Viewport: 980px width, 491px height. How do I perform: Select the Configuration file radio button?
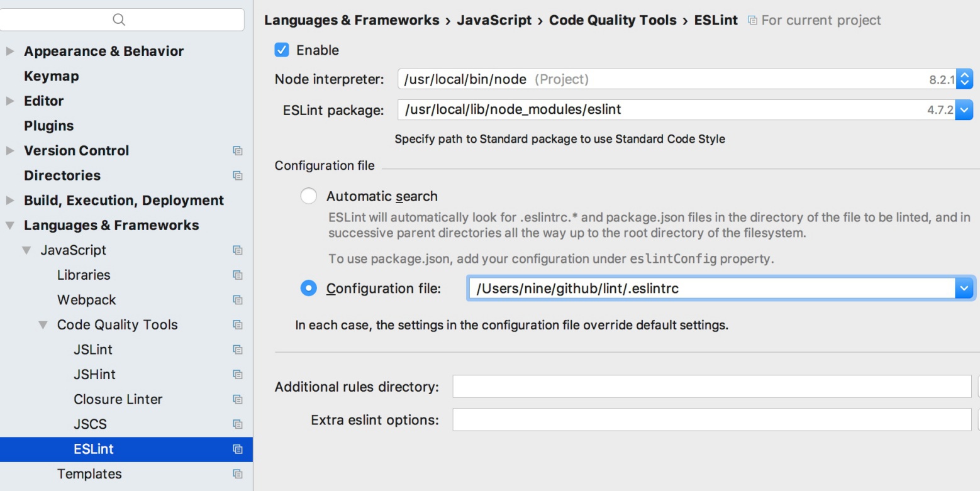tap(308, 288)
